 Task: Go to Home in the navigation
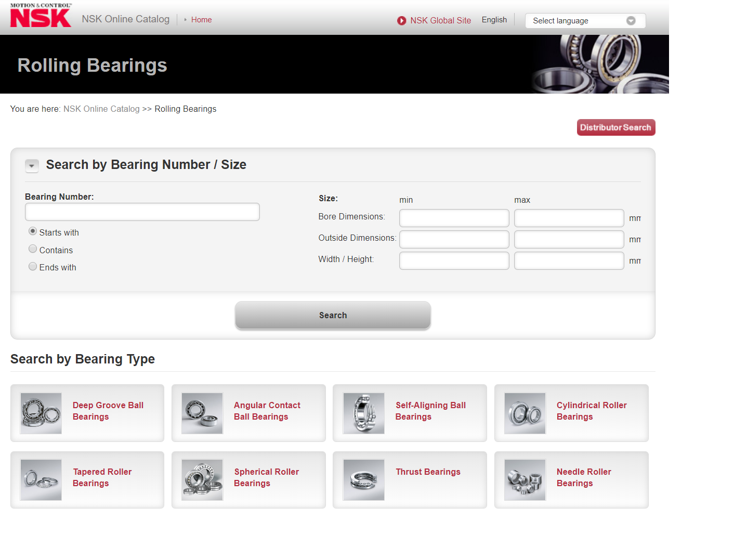[x=201, y=20]
